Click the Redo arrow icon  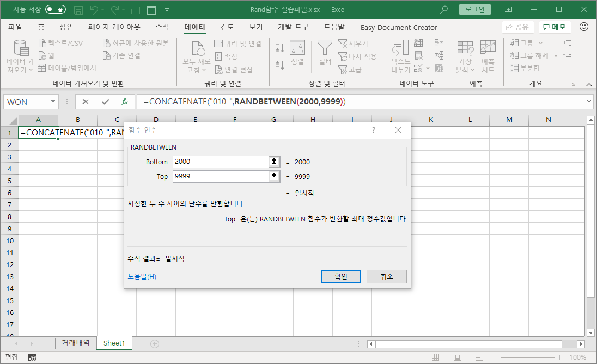click(x=115, y=10)
